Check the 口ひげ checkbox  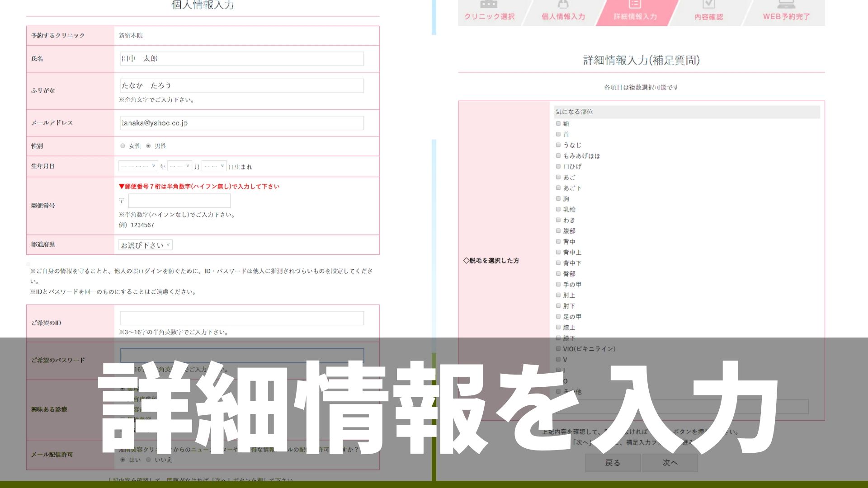click(x=558, y=166)
